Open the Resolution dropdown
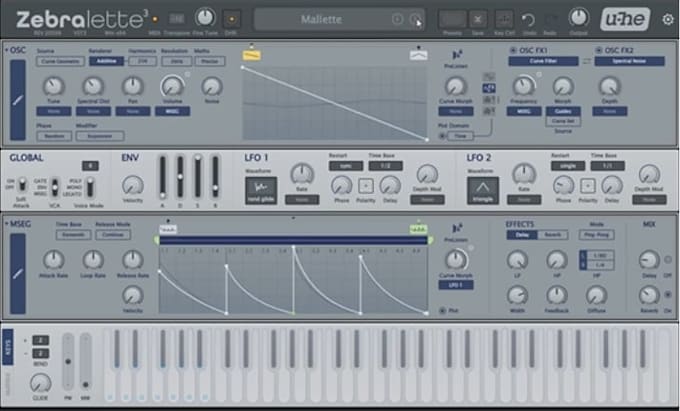 point(176,62)
